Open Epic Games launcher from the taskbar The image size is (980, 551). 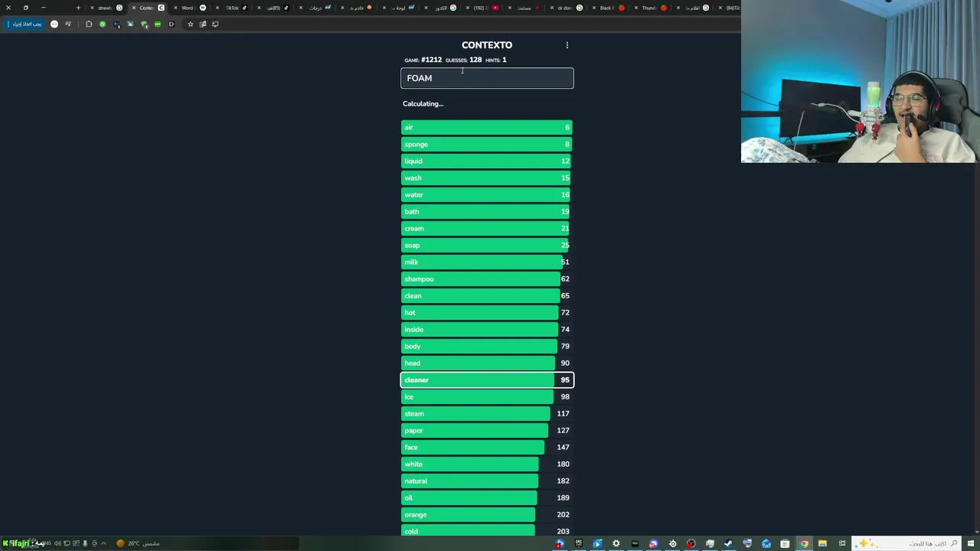pyautogui.click(x=579, y=543)
